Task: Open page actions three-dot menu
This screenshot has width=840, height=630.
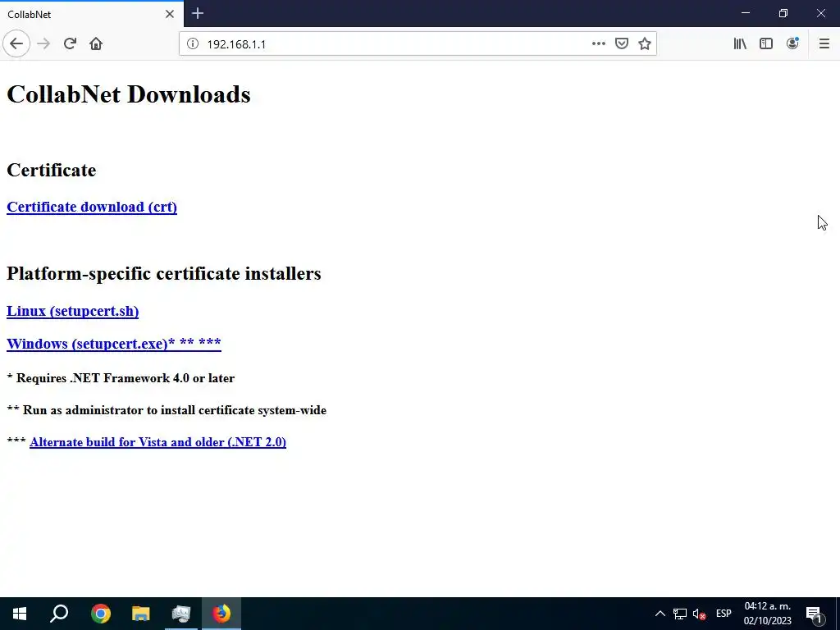Action: pyautogui.click(x=598, y=44)
